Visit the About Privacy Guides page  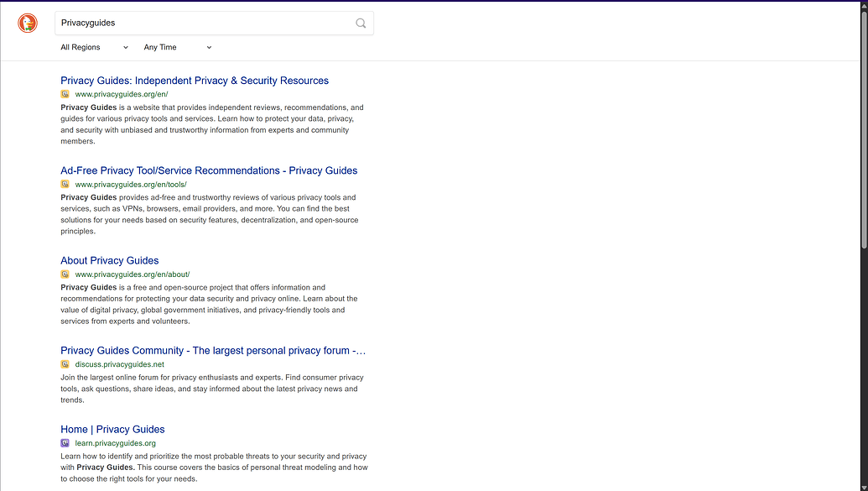pos(109,260)
